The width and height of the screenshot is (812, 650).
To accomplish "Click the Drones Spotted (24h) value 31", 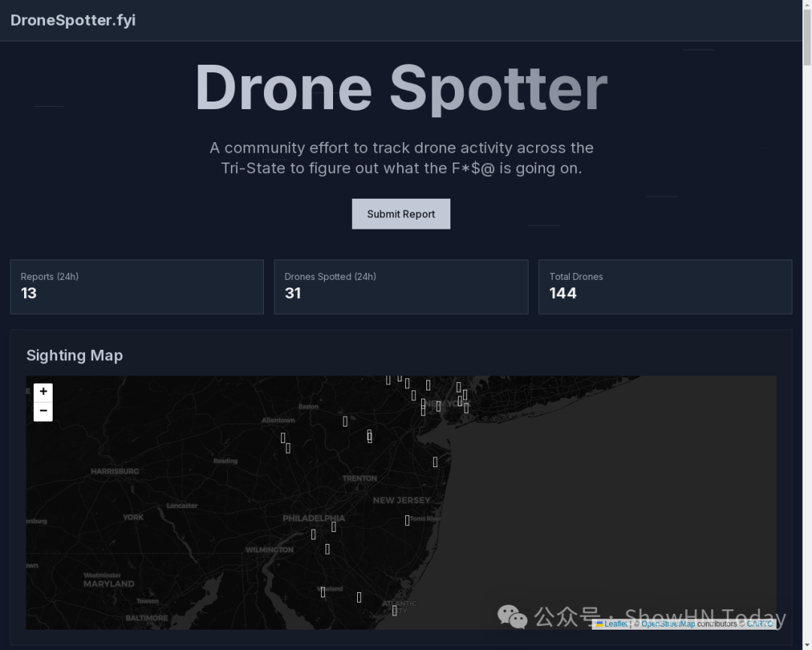I will (x=292, y=293).
